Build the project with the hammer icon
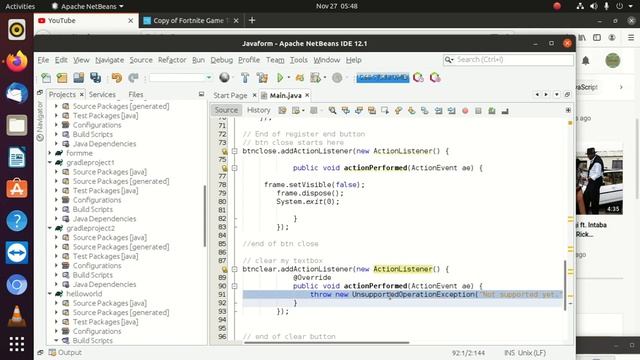Screen dimensions: 640x360 click(x=245, y=78)
